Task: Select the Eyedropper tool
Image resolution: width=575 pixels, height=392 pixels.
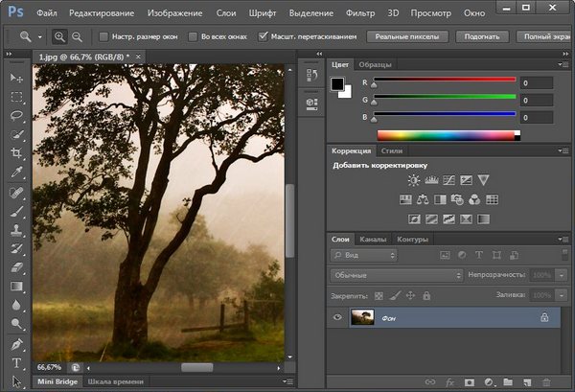Action: click(16, 173)
